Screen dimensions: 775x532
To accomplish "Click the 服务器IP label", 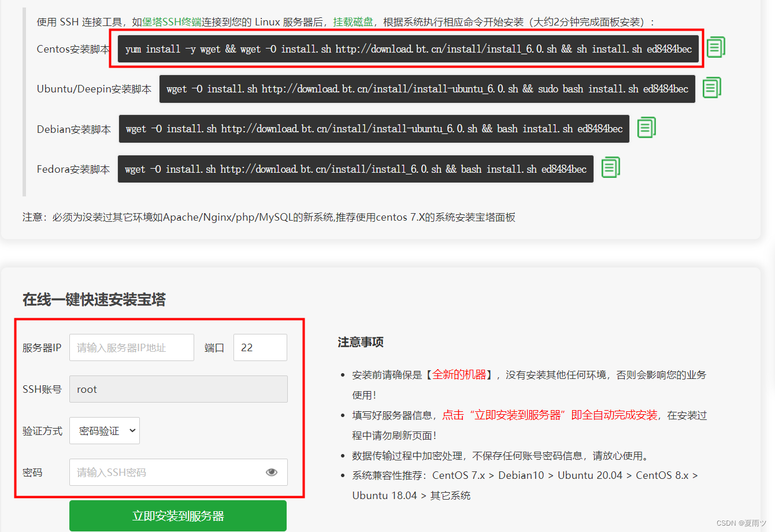I will [42, 348].
